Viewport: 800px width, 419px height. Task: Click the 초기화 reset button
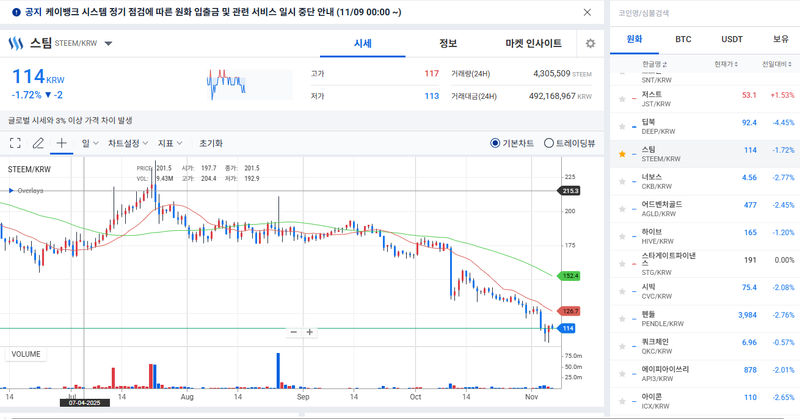pos(211,143)
